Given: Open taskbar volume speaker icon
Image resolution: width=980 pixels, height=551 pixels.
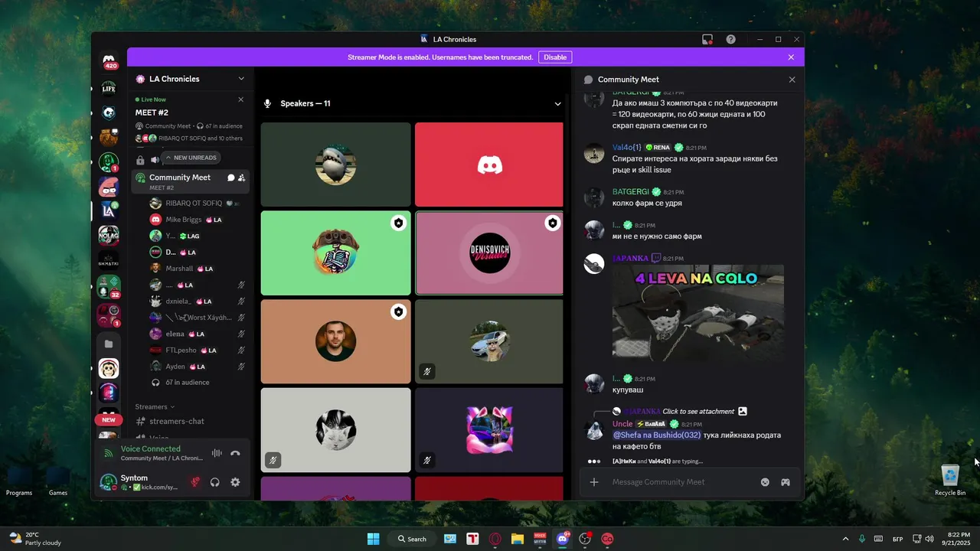Looking at the screenshot, I should 929,539.
